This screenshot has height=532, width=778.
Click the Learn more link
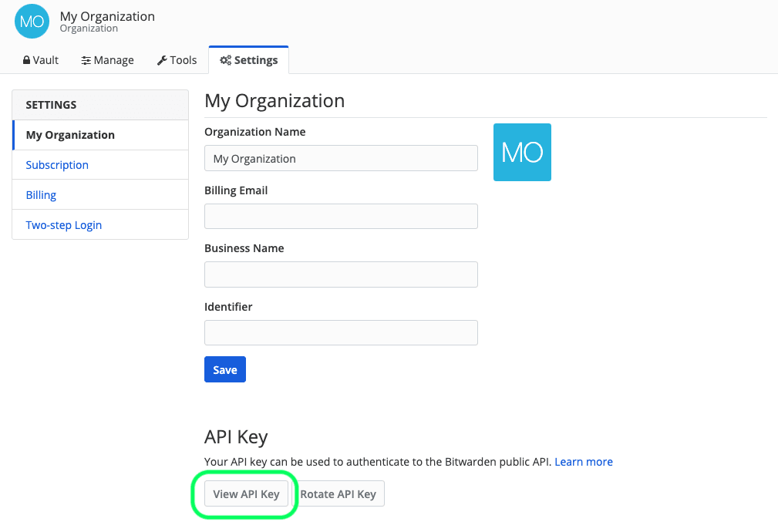tap(584, 461)
